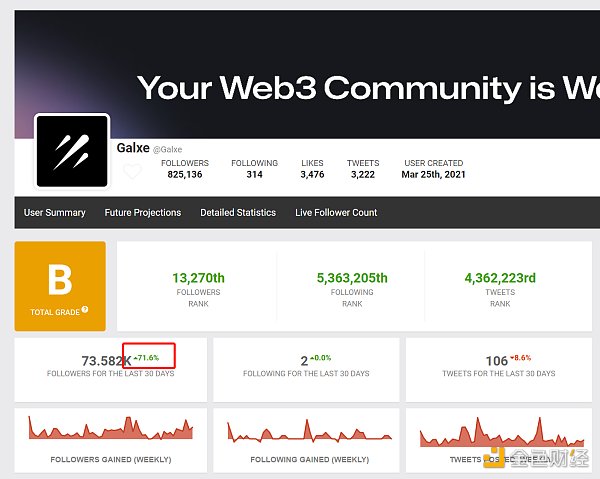Click the 825,136 followers count
Screen dimensions: 600x479
185,175
